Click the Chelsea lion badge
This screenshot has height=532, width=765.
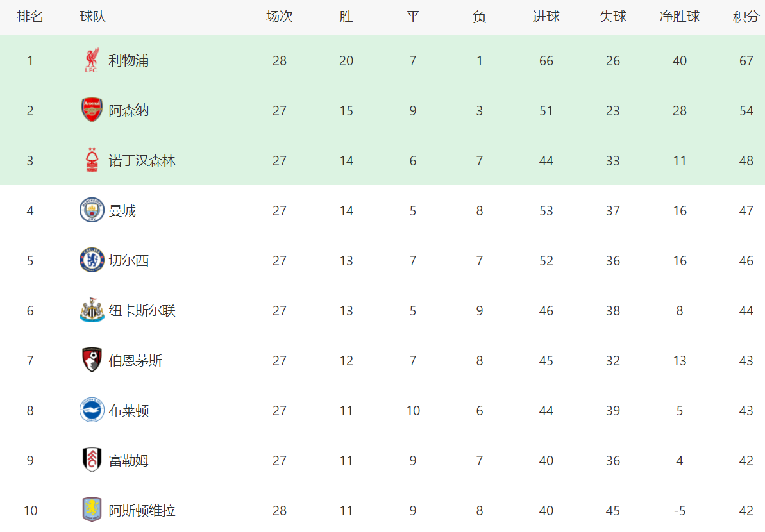coord(92,260)
